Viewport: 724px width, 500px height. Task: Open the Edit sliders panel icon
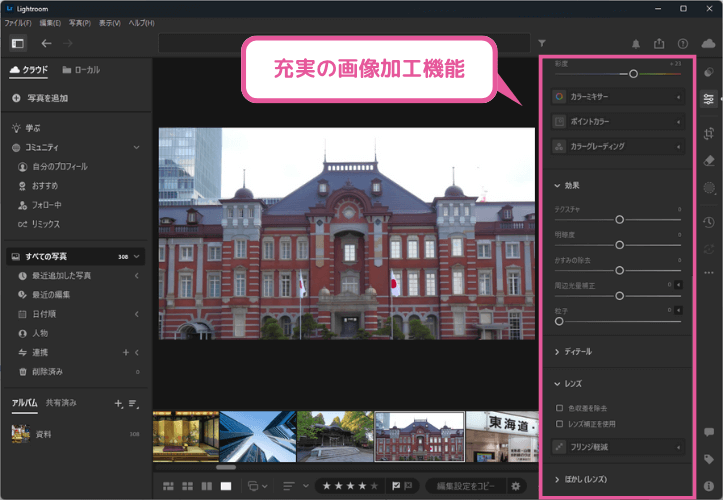(709, 99)
